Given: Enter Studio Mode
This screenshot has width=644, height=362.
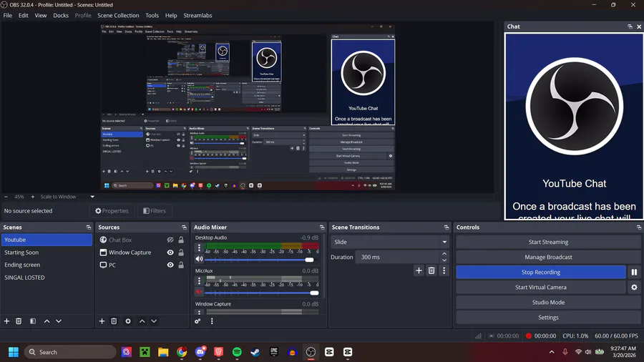Looking at the screenshot, I should point(548,302).
